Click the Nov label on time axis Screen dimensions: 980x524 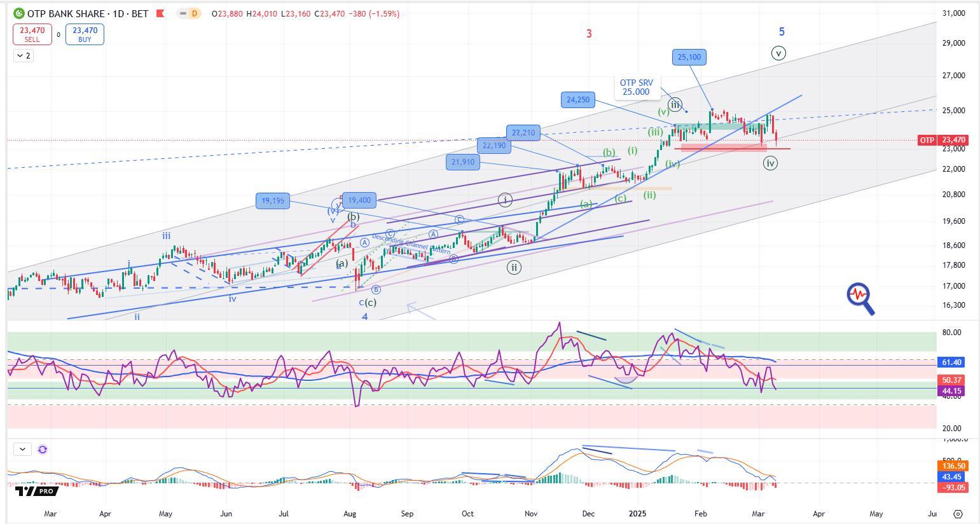tap(530, 513)
